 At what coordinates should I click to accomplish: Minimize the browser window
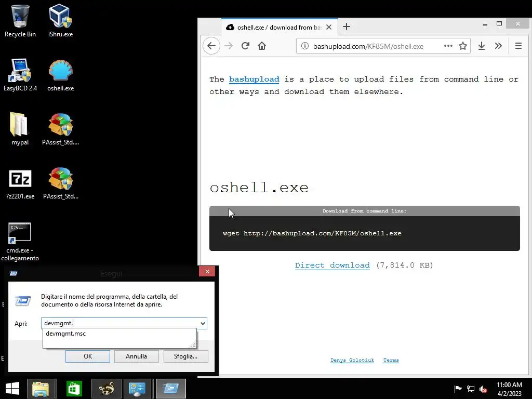[x=485, y=24]
